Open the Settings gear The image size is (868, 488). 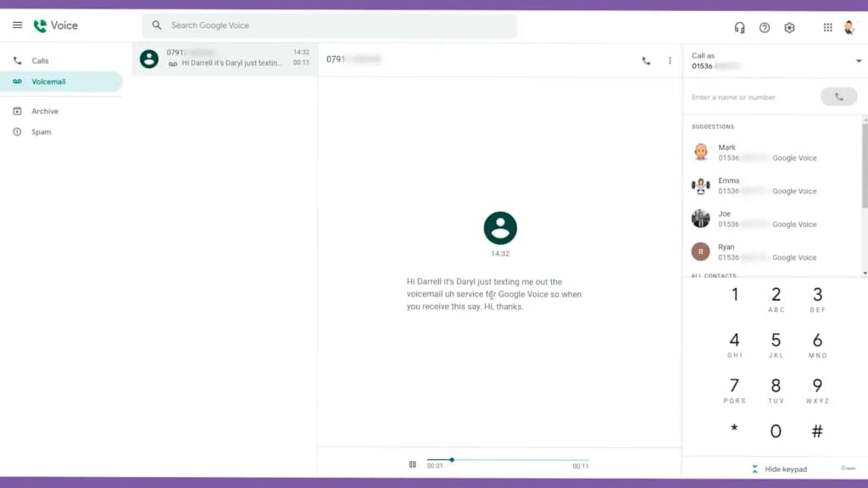(x=789, y=28)
